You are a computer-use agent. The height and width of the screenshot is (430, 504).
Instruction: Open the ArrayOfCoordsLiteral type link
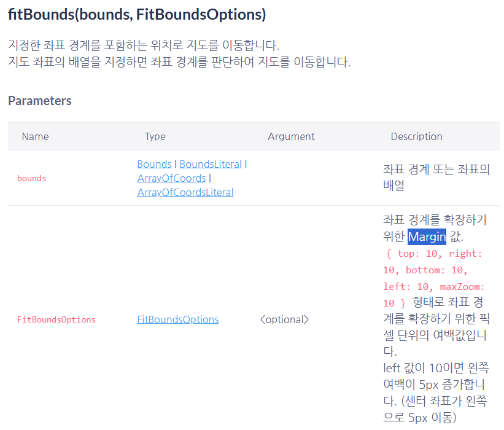point(185,193)
